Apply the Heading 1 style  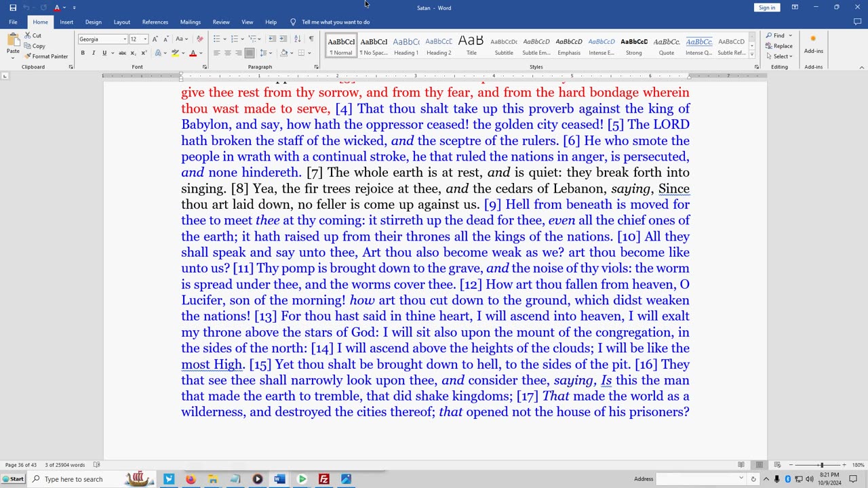click(406, 45)
